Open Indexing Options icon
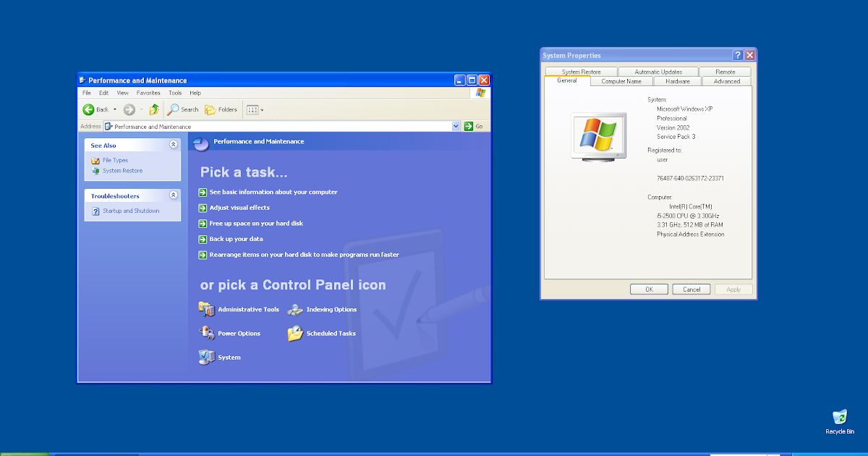 coord(295,309)
